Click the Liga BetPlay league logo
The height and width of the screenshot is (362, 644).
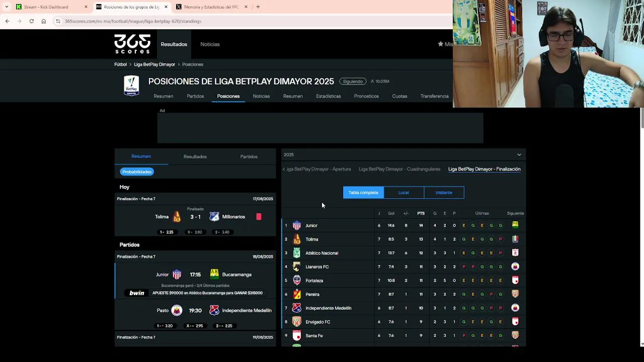tap(131, 85)
